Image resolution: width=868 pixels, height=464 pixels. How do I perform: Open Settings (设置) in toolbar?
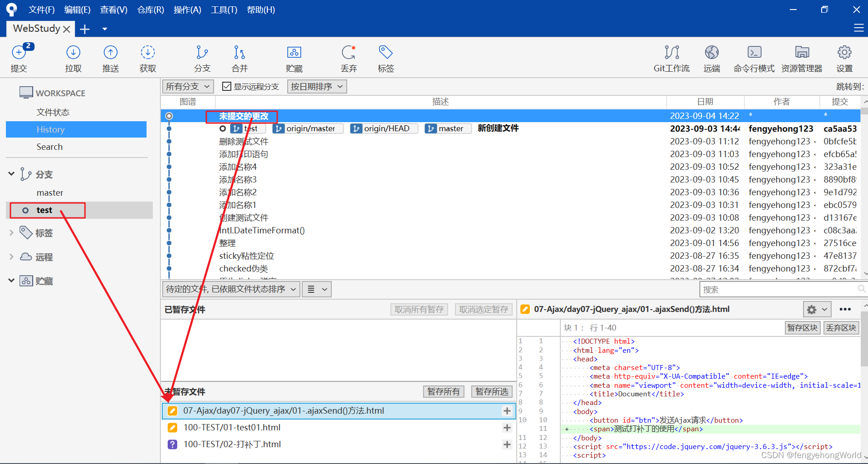click(x=844, y=58)
